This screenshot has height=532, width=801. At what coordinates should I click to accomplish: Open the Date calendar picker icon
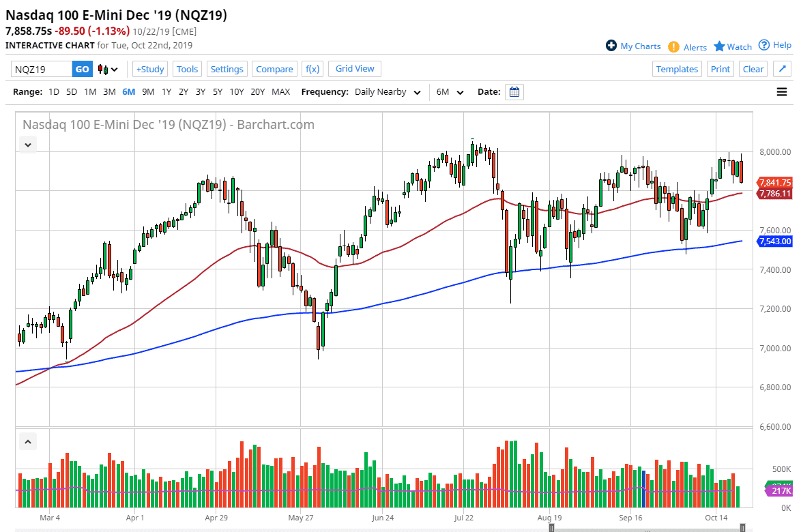click(514, 91)
